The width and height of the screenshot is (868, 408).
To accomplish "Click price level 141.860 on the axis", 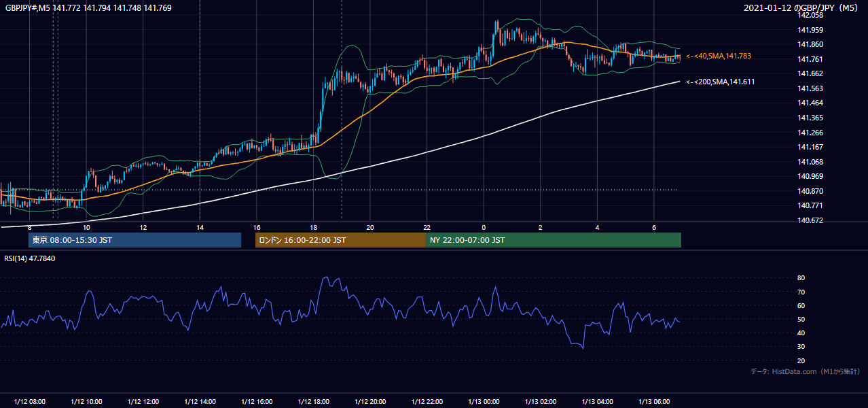I will pos(810,44).
